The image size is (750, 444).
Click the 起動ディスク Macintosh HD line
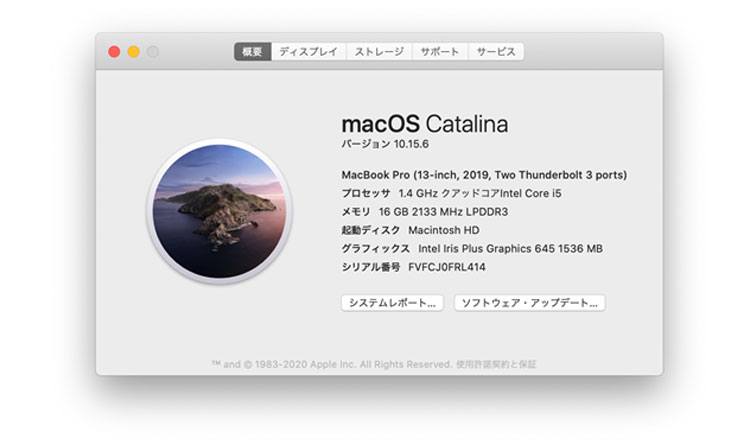[x=411, y=230]
